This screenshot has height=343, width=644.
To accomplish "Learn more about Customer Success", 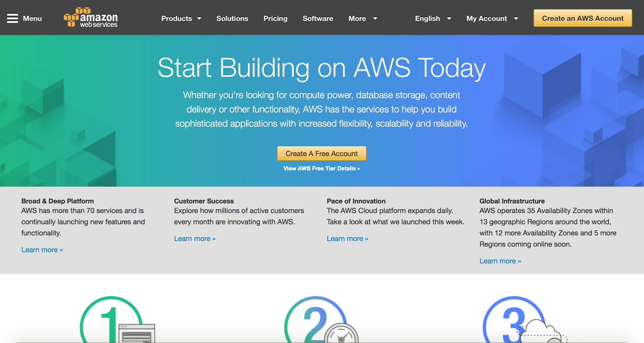I will [195, 238].
